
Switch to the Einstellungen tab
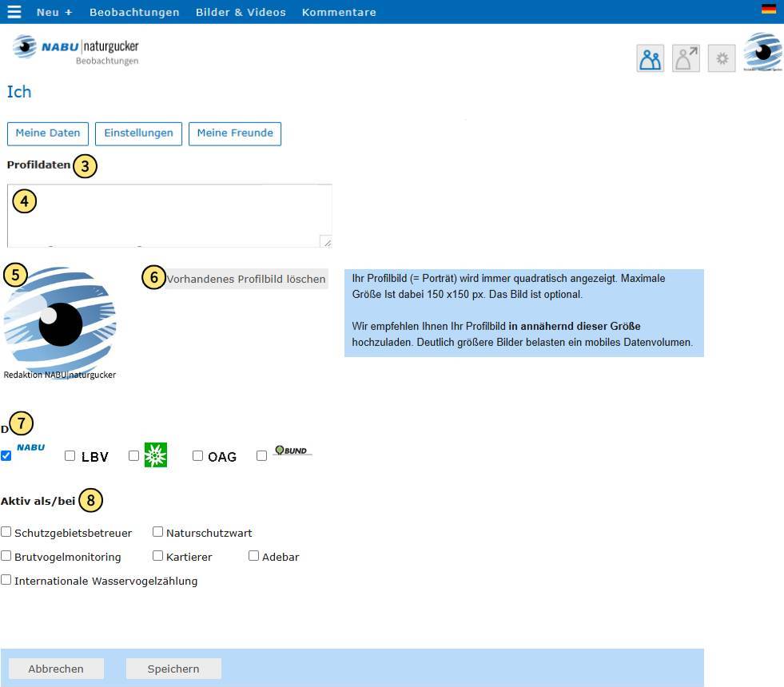click(x=138, y=133)
